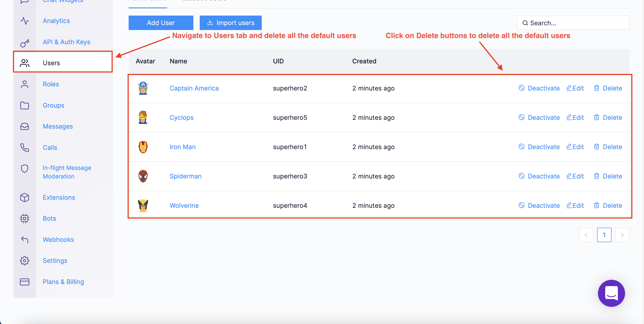Click pencil icon in Cyclops row

tap(569, 117)
